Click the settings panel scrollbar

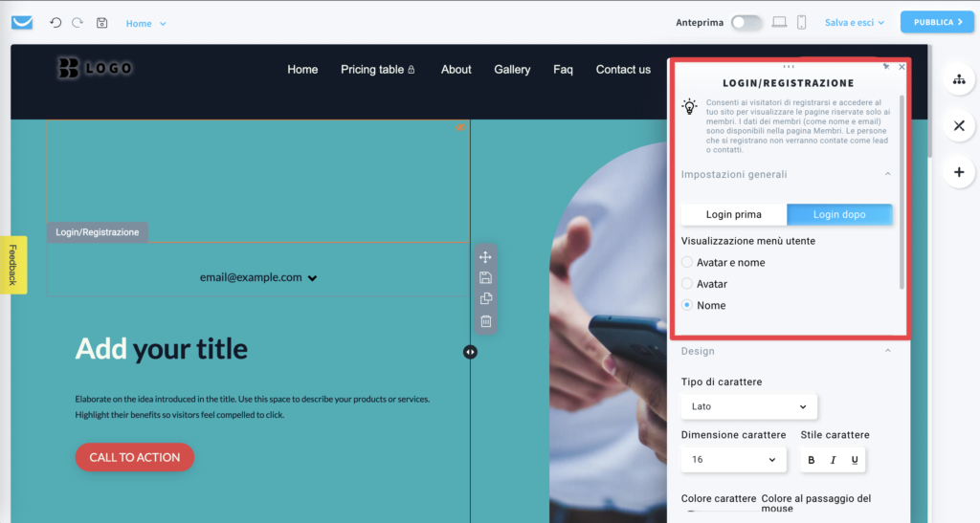click(x=902, y=191)
